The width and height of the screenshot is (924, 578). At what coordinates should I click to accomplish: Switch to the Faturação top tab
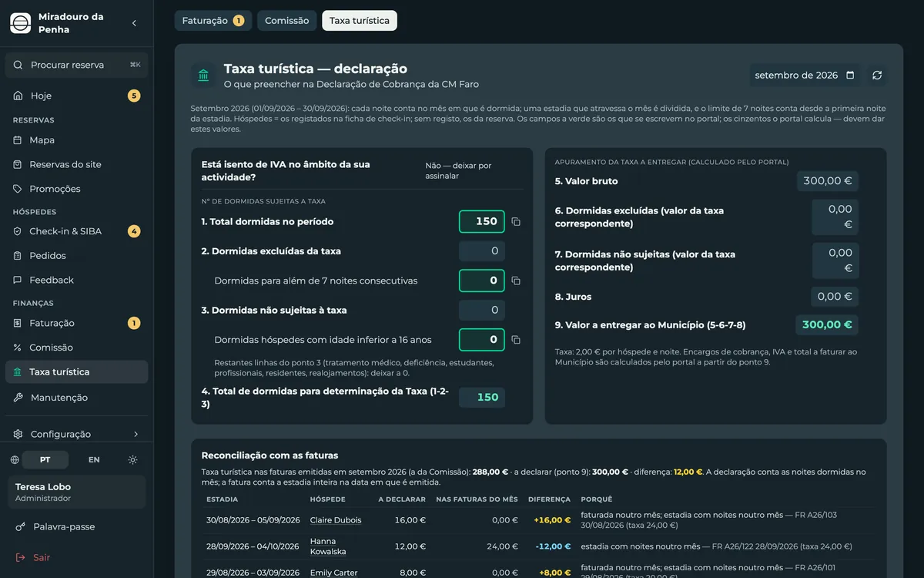coord(213,21)
